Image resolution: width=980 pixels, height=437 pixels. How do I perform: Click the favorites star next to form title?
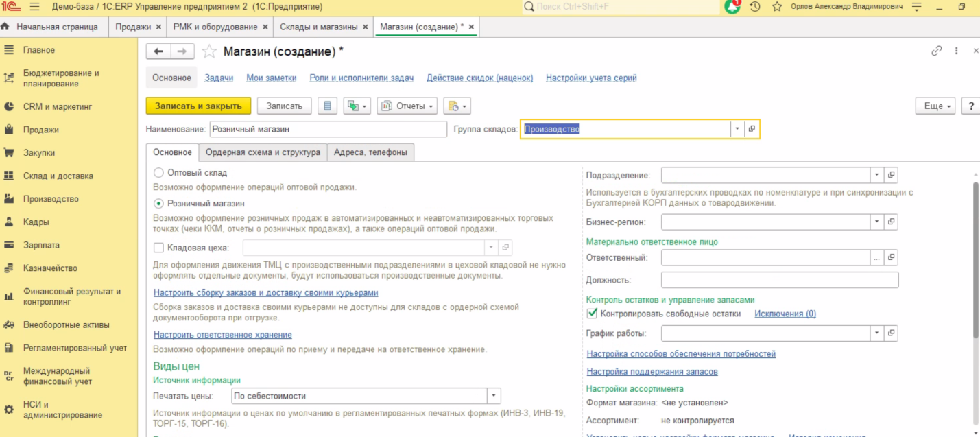210,51
